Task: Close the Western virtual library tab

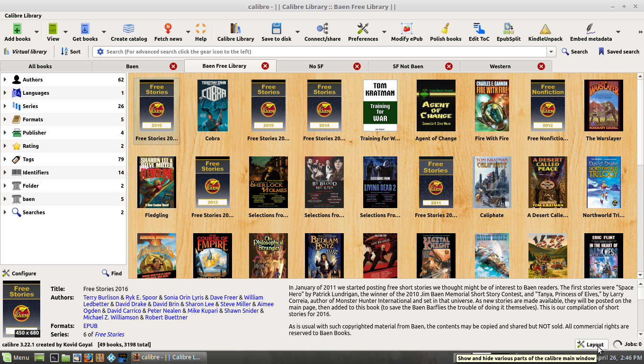Action: coord(541,66)
